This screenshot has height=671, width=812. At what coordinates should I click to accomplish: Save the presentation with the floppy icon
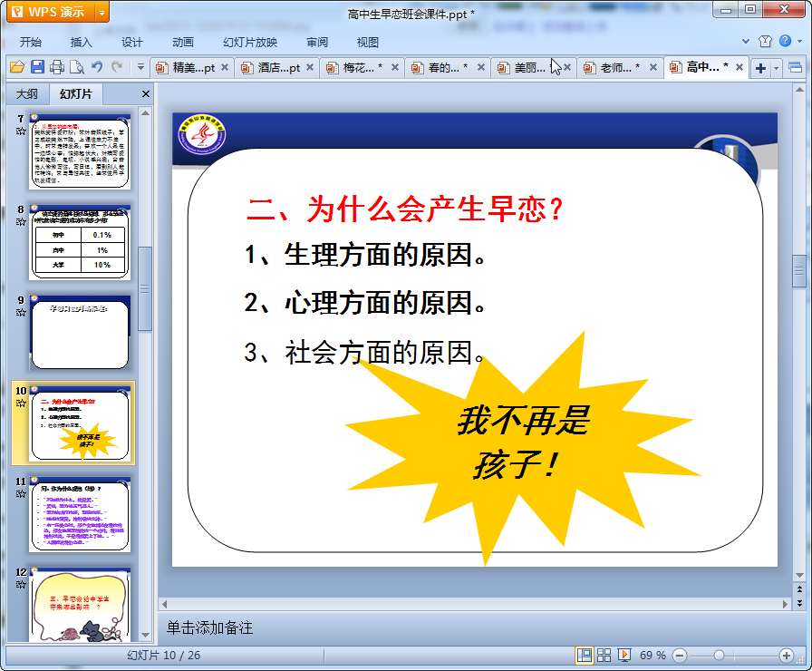(x=37, y=67)
